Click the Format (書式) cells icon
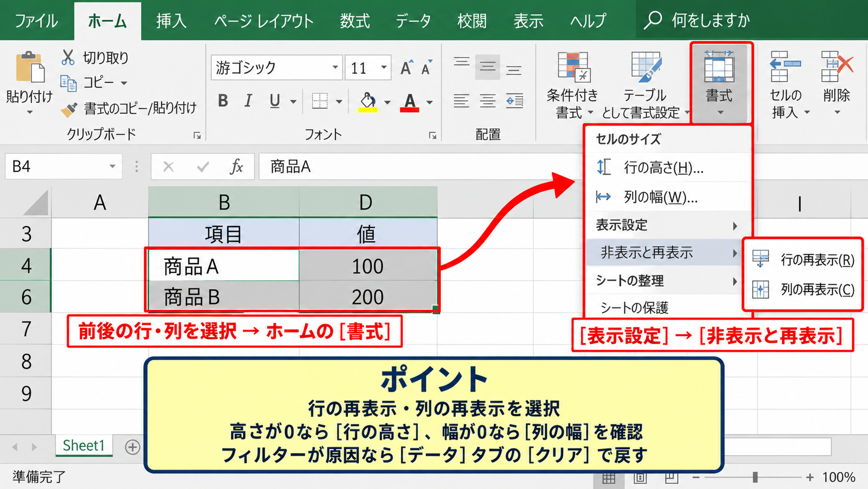Screen dimensions: 868x489 coord(719,67)
